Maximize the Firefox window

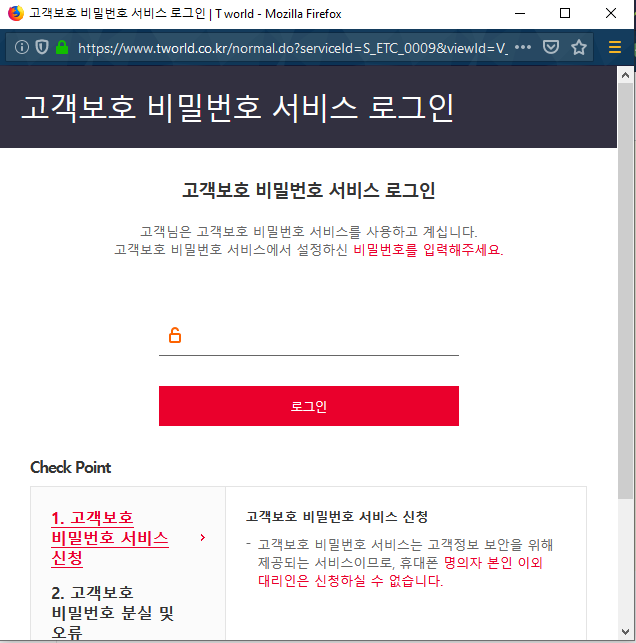pyautogui.click(x=565, y=13)
